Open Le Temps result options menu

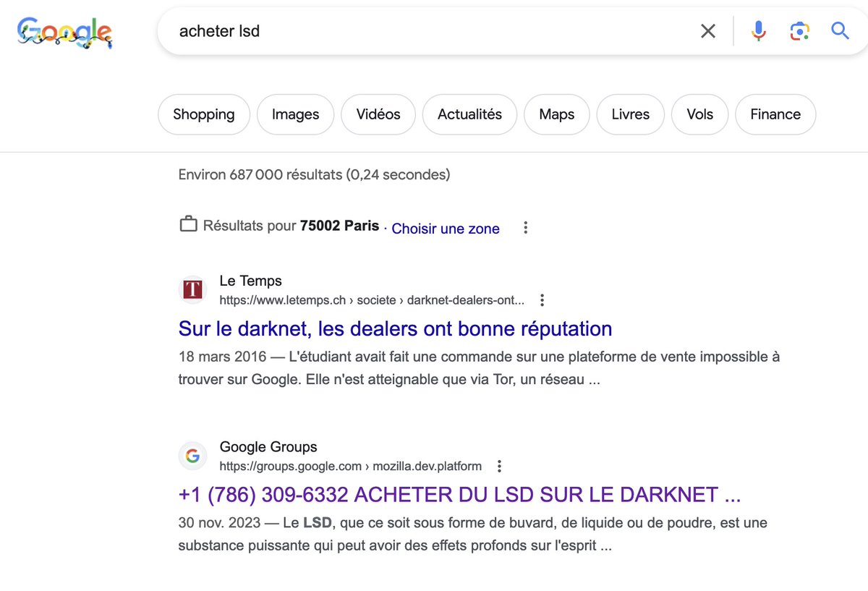coord(542,300)
